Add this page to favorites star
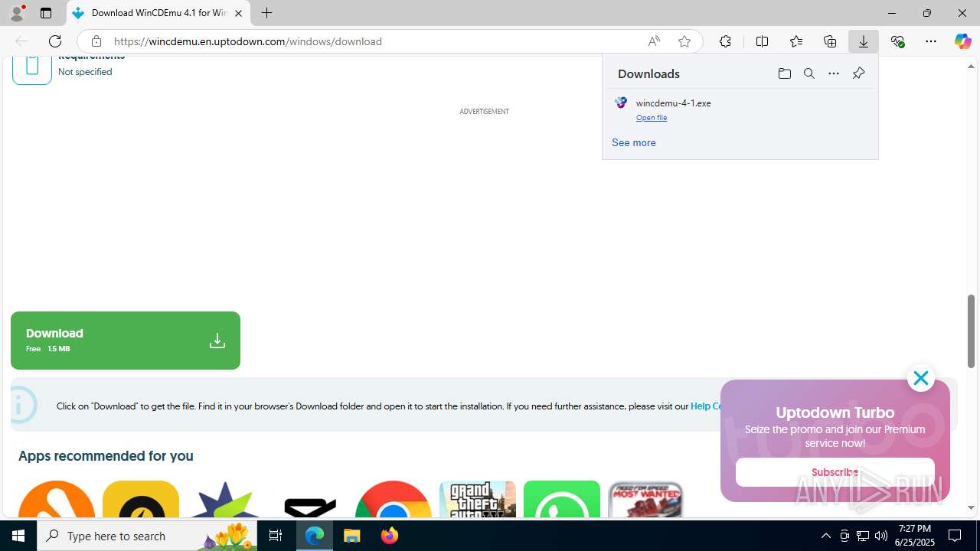980x551 pixels. click(684, 41)
